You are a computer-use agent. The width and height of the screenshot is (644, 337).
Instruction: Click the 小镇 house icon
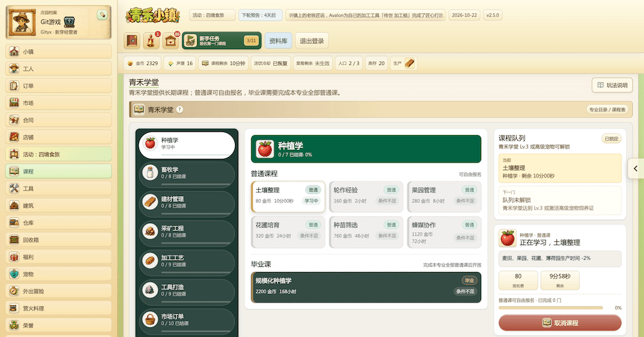click(x=14, y=51)
